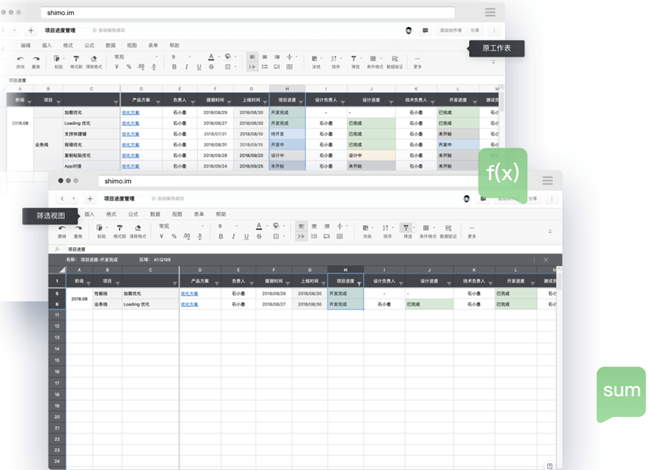Expand the filter arrow on the 项目进度 column header

(359, 283)
